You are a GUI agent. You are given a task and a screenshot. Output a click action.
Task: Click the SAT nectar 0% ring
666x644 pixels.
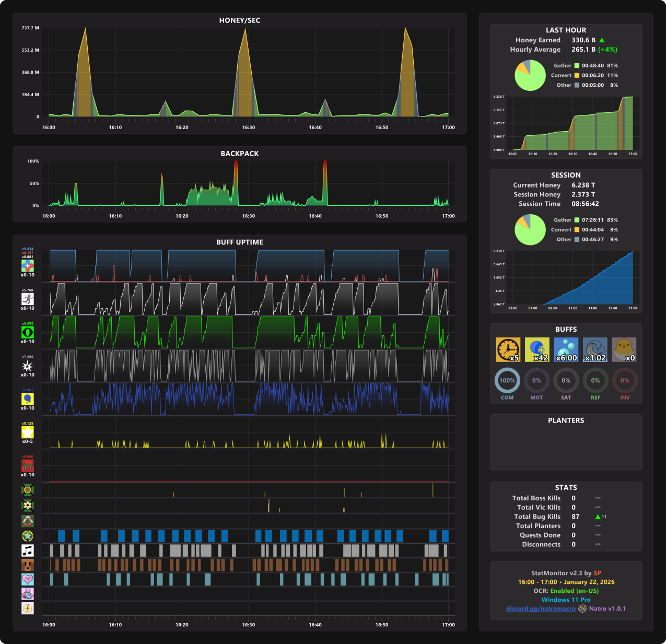pos(566,380)
